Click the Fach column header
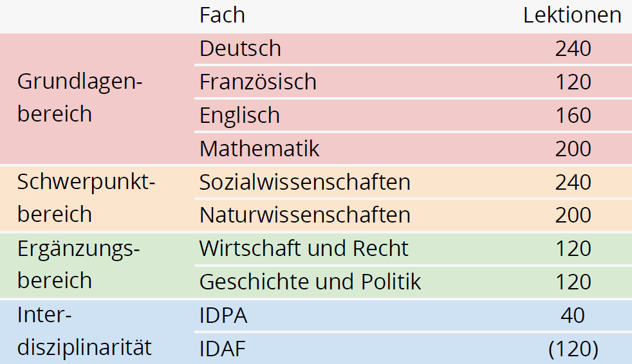632x364 pixels. 222,15
